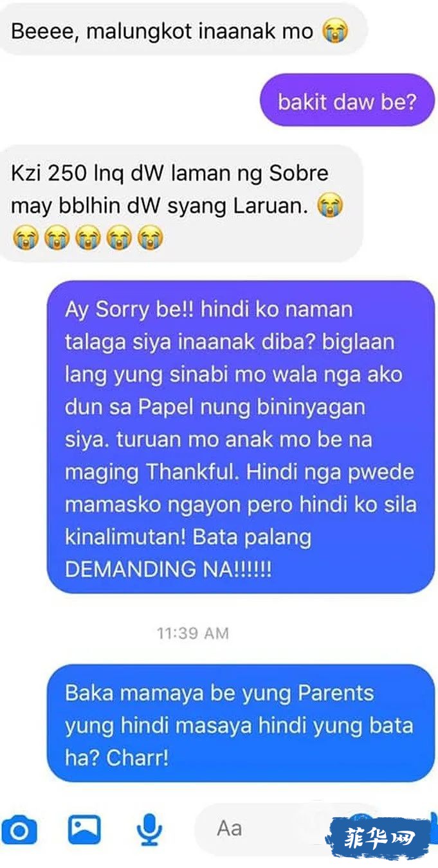Select the 'Ay Sorry be!!' long message bubble
438x868 pixels.
pos(241,437)
